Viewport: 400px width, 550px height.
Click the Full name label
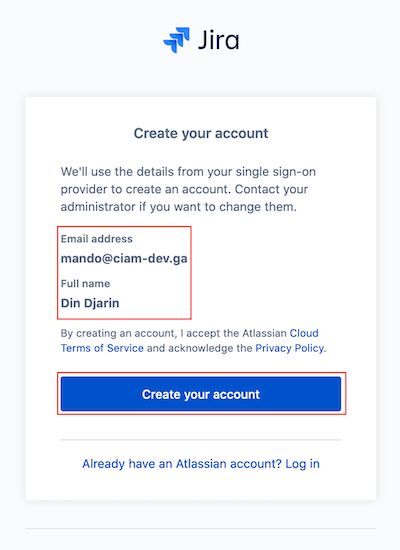(85, 283)
